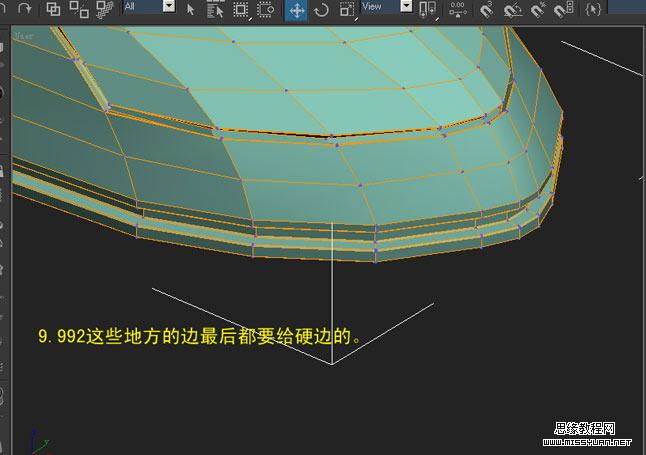The image size is (646, 455).
Task: Click the User viewport label
Action: [23, 36]
